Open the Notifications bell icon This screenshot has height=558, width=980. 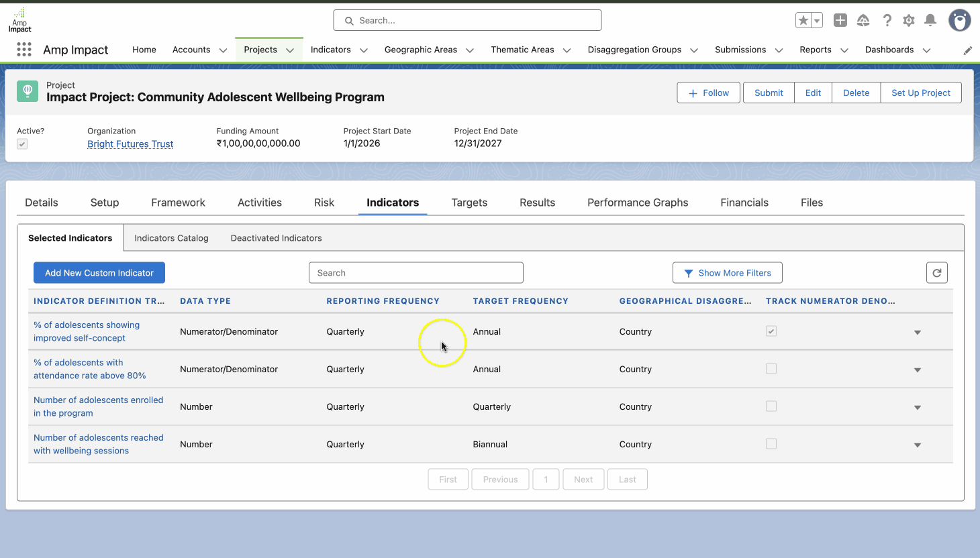point(930,21)
